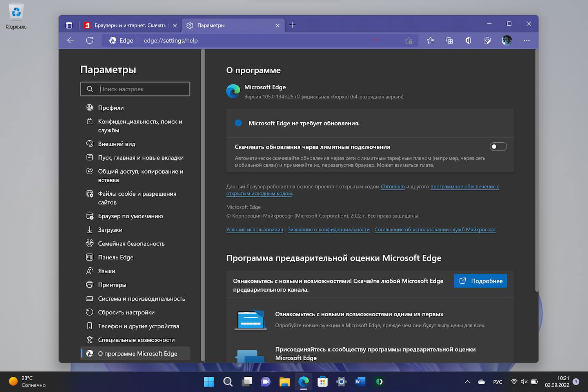Open the Favorites list icon
The image size is (588, 392).
click(430, 40)
